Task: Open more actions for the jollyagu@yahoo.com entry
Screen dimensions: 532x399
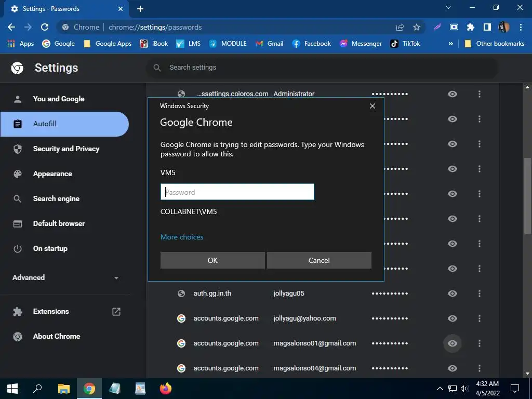Action: [480, 318]
